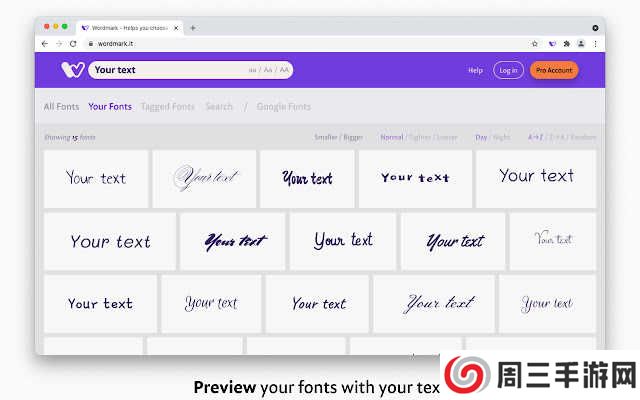Select the first font card in the second row
This screenshot has width=640, height=400.
pyautogui.click(x=110, y=241)
